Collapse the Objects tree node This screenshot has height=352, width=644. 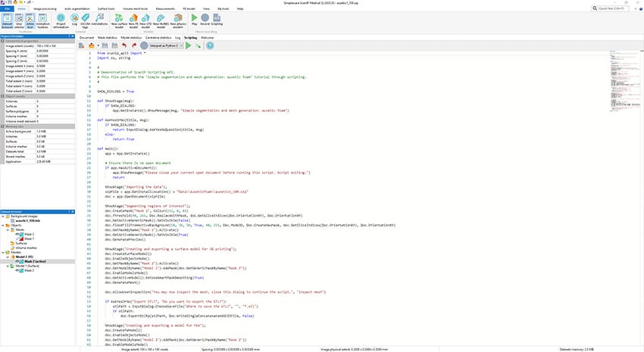3,226
